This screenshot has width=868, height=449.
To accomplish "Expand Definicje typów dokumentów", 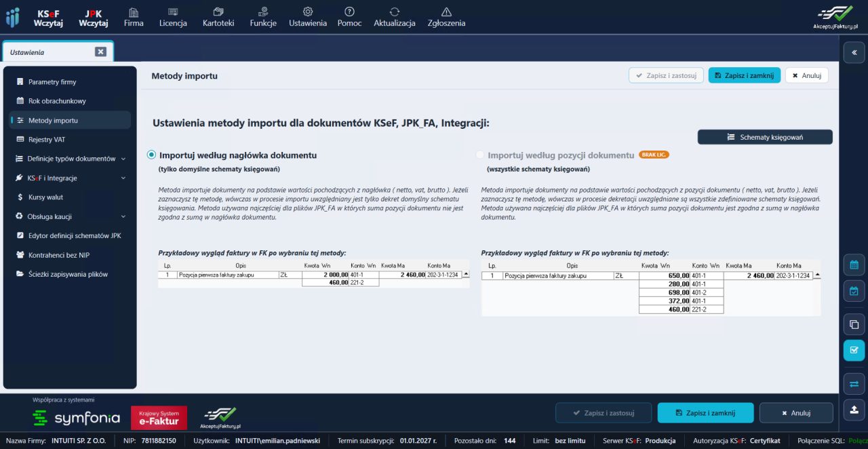I will 71,159.
